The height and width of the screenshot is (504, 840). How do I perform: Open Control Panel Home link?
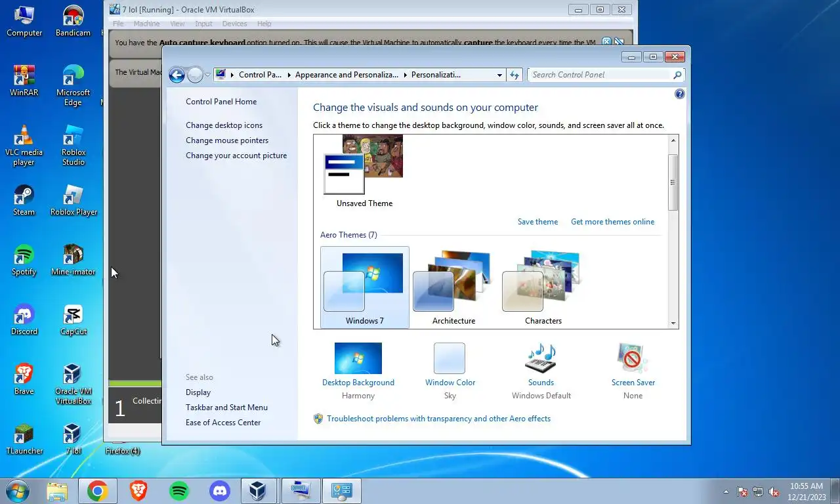point(221,102)
